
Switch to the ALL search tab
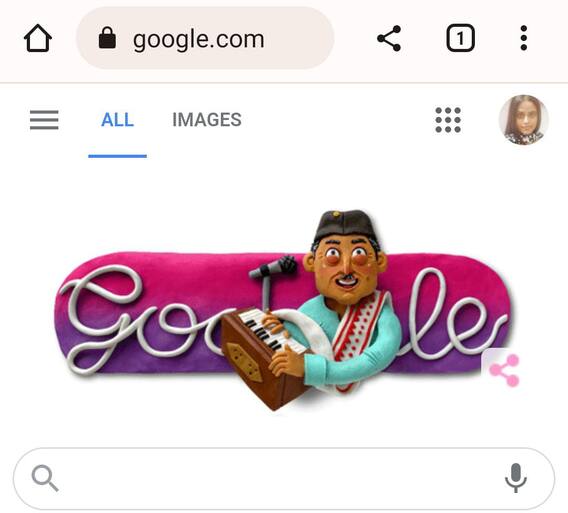(117, 120)
